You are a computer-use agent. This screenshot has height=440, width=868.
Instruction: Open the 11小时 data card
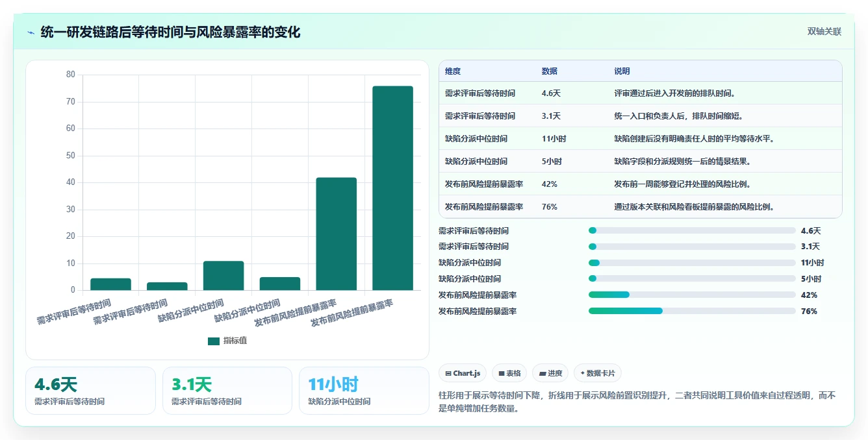click(x=364, y=391)
